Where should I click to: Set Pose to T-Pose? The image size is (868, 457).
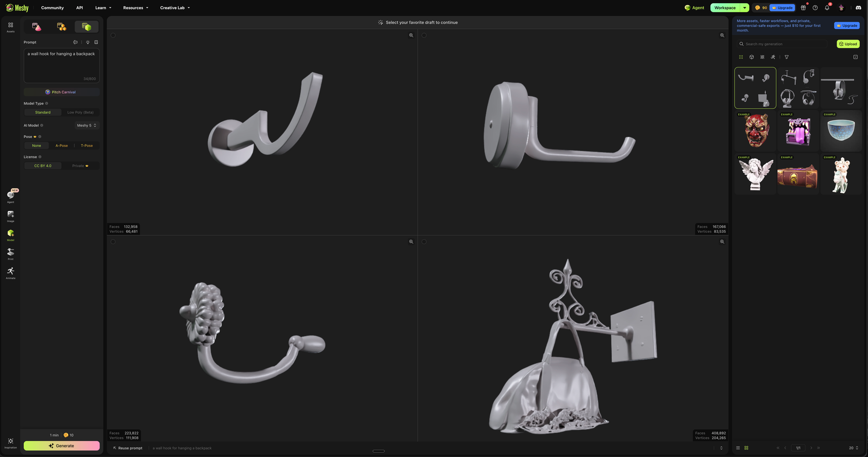point(87,145)
